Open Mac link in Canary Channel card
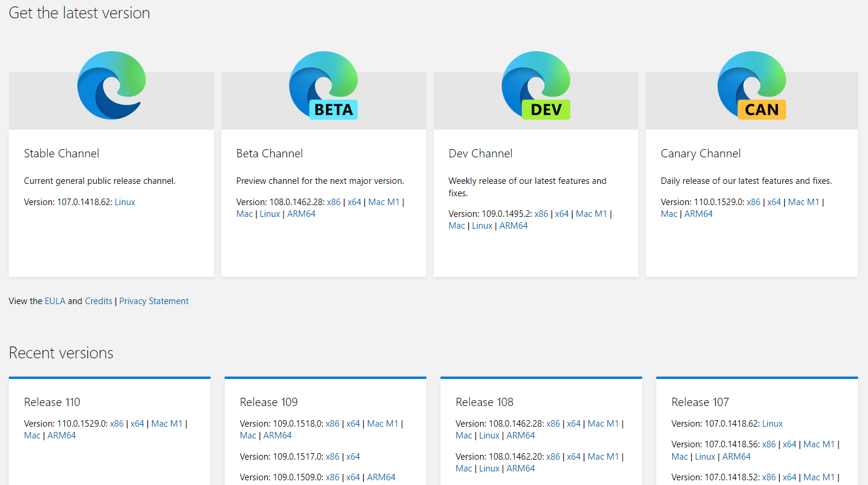868x485 pixels. coord(669,214)
